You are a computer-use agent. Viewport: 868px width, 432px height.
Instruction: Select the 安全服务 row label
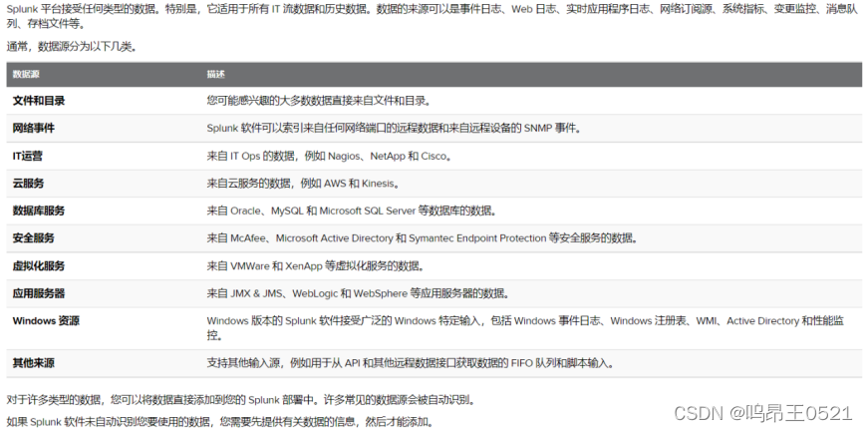pos(34,237)
